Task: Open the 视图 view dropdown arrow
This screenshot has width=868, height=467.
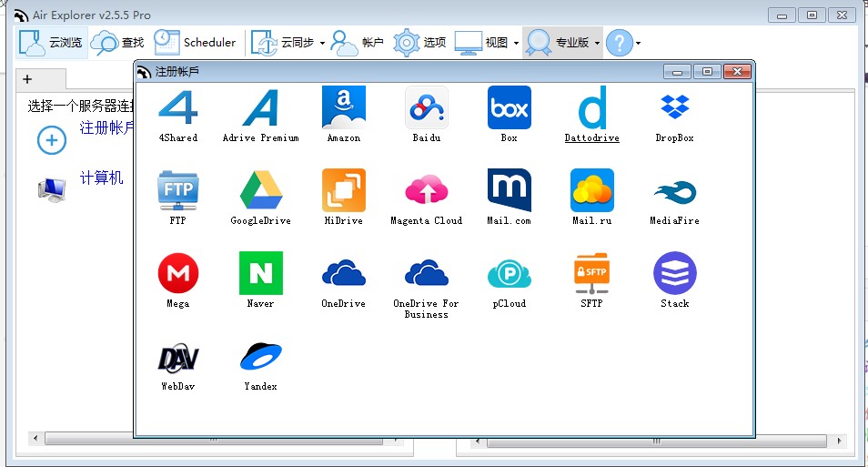Action: coord(516,43)
